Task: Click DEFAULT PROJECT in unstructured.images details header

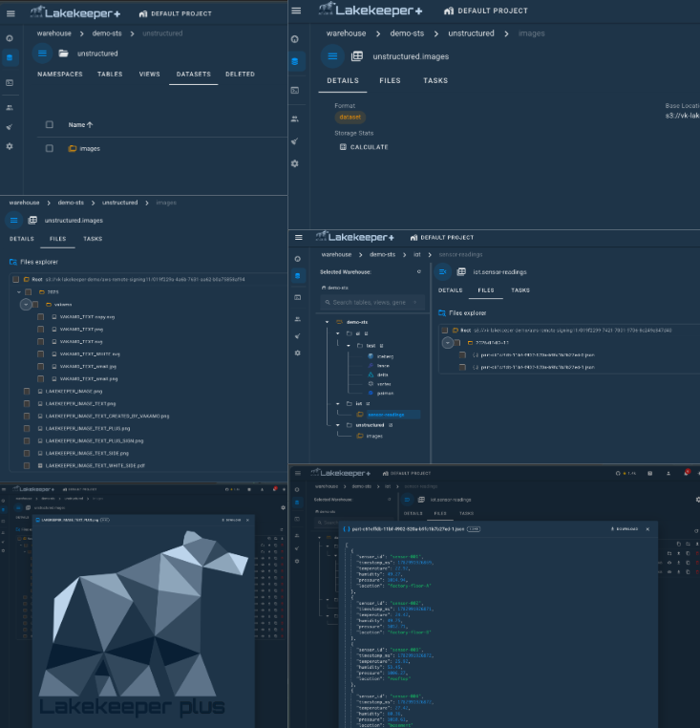Action: coord(485,11)
